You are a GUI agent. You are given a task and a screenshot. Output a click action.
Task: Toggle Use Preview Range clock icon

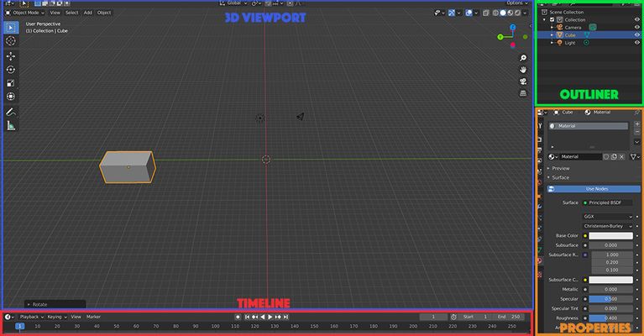[x=453, y=317]
